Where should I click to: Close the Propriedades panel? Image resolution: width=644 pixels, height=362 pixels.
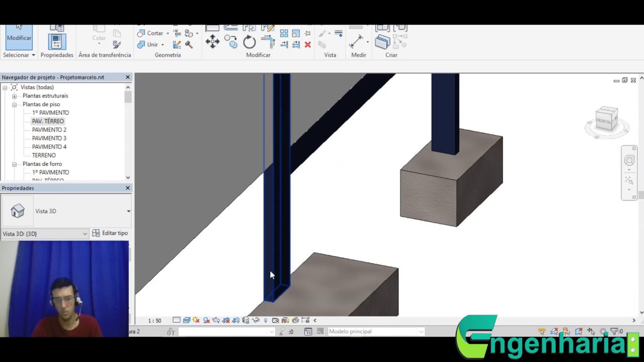[x=127, y=188]
